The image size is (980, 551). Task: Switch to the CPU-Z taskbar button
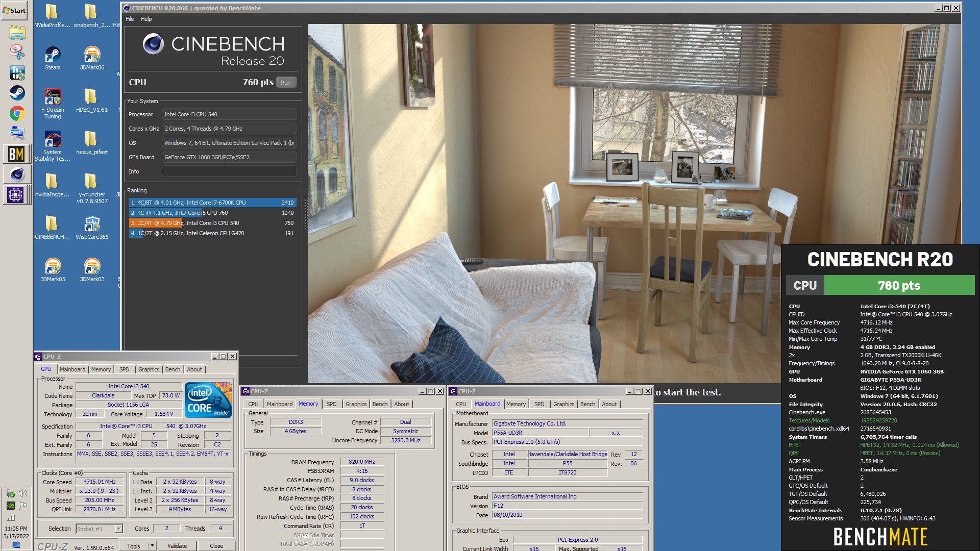point(16,195)
